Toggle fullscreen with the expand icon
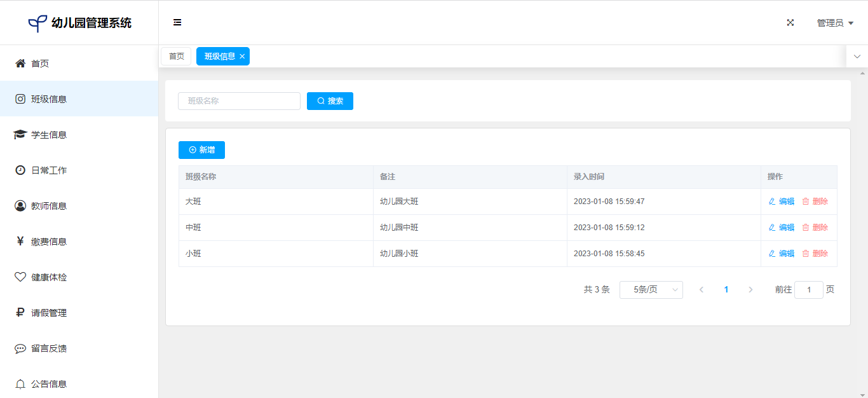The image size is (868, 398). point(790,22)
